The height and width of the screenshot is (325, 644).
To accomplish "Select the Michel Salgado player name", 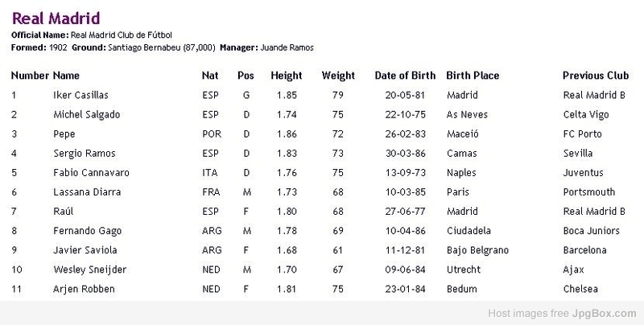I will pyautogui.click(x=87, y=114).
